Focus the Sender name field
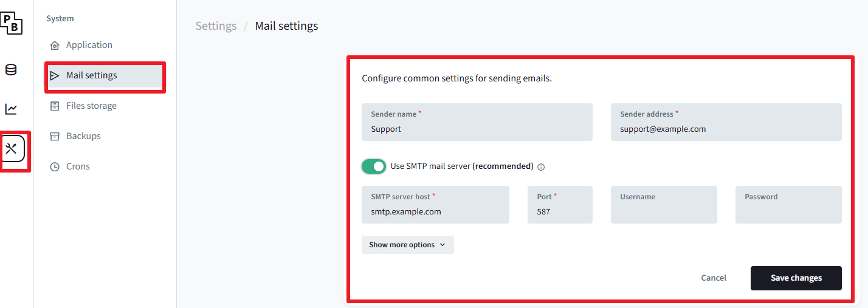Image resolution: width=868 pixels, height=308 pixels. 477,129
